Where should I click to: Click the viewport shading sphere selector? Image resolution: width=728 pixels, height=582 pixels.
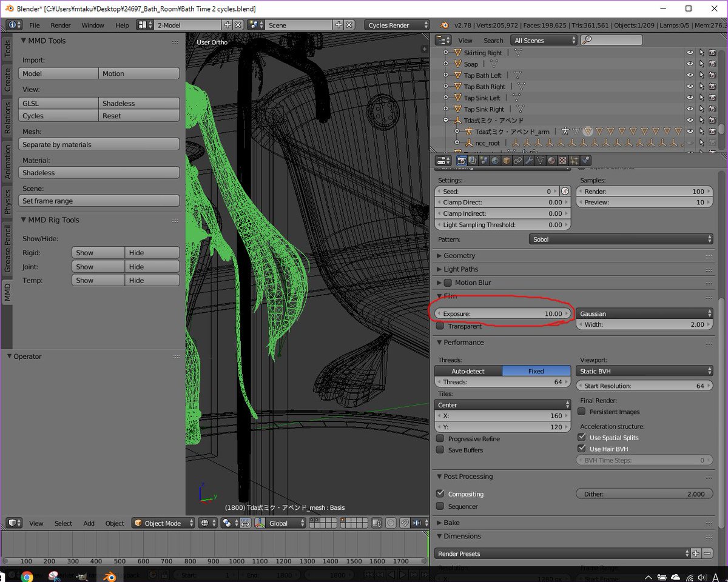[207, 523]
